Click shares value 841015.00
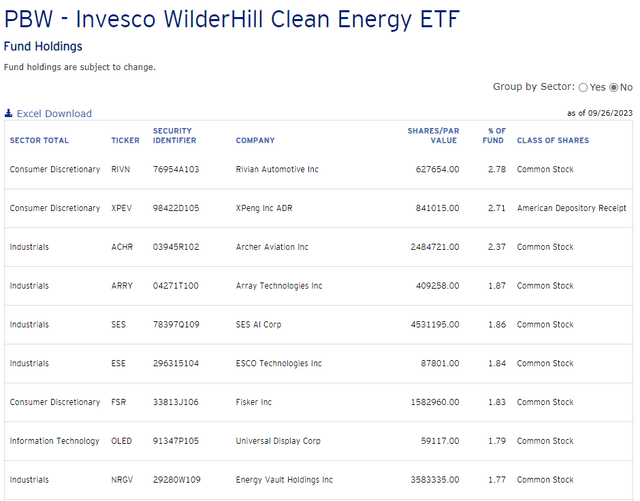This screenshot has height=501, width=640. click(438, 208)
